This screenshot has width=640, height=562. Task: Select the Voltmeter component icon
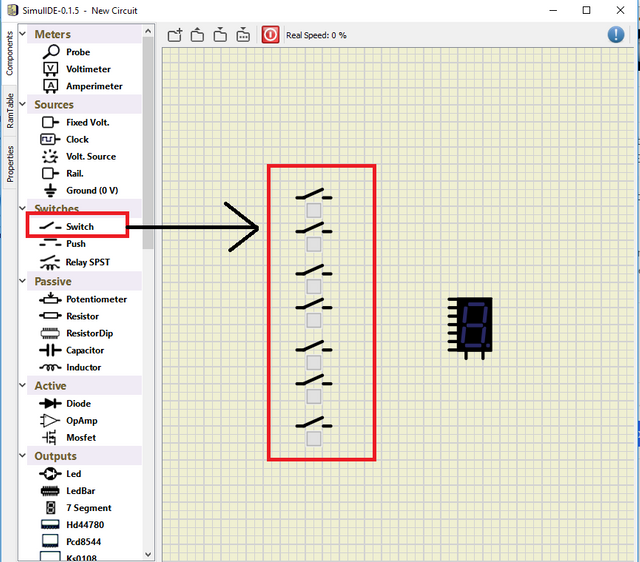click(x=51, y=69)
